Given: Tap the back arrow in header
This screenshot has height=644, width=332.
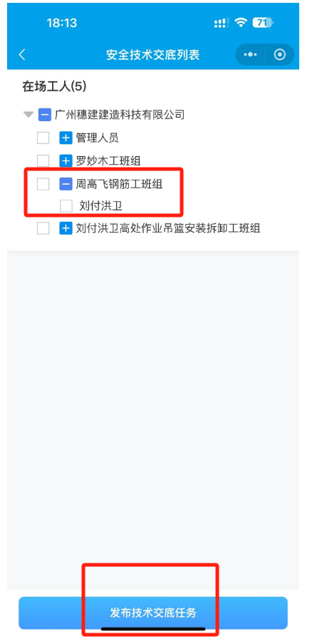Looking at the screenshot, I should coord(22,55).
